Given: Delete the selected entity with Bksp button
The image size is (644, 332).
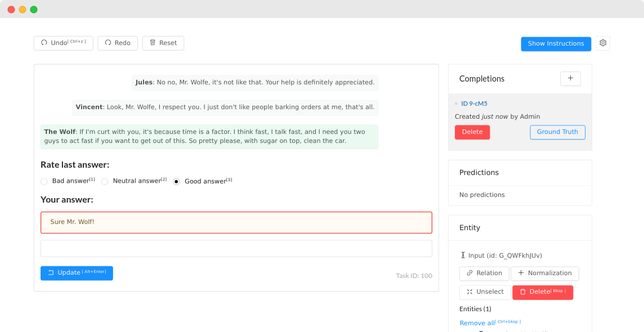Looking at the screenshot, I should 543,292.
